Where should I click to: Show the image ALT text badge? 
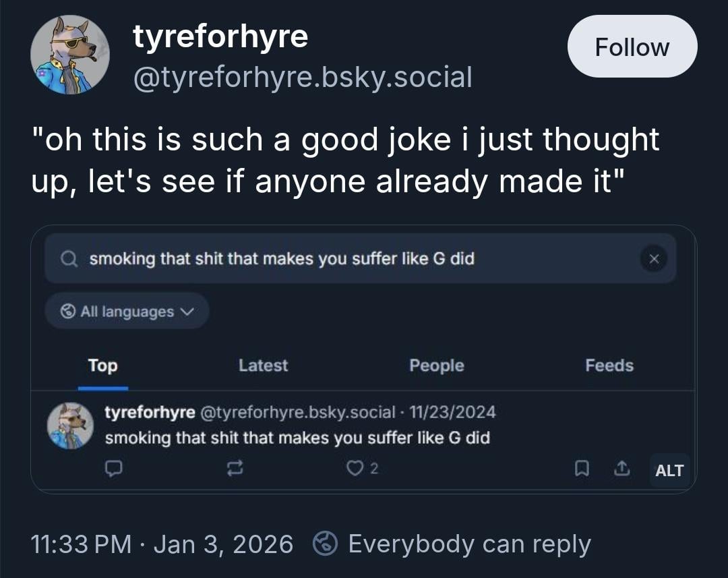coord(669,471)
